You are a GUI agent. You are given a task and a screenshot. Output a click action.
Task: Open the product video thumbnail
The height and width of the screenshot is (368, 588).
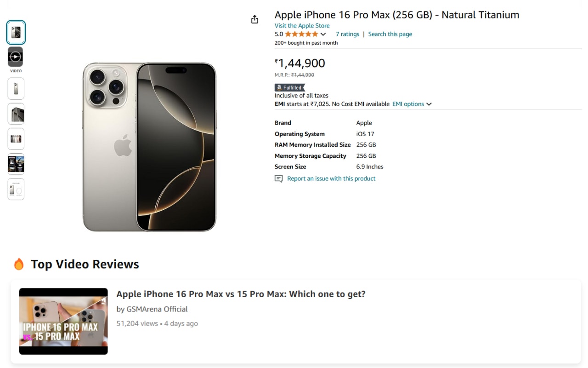tap(16, 57)
